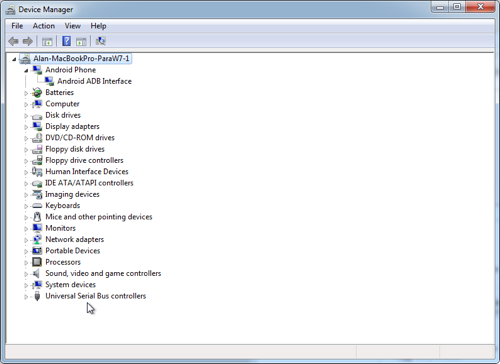The width and height of the screenshot is (500, 364).
Task: Open the Help menu
Action: 98,26
